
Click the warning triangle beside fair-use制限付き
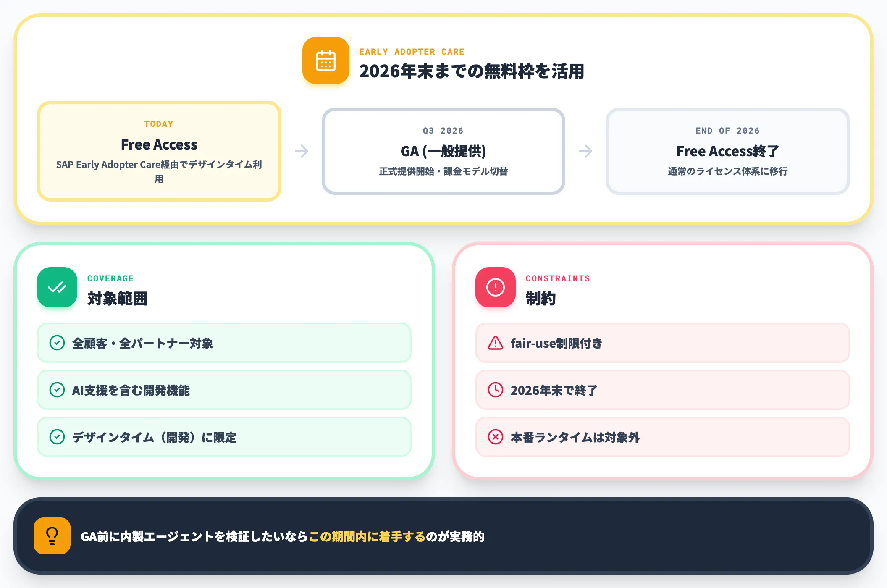point(496,343)
